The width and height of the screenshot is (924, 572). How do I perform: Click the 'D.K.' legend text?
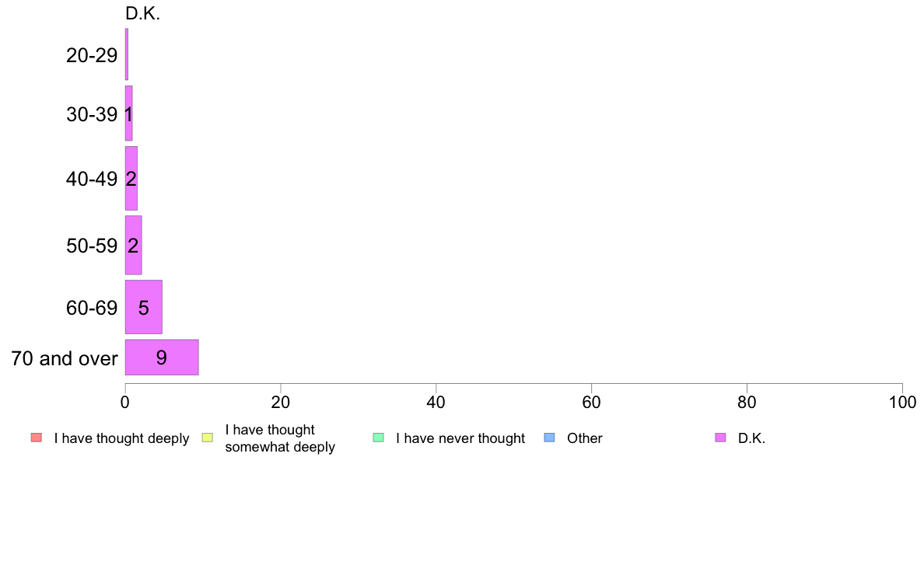(x=751, y=438)
